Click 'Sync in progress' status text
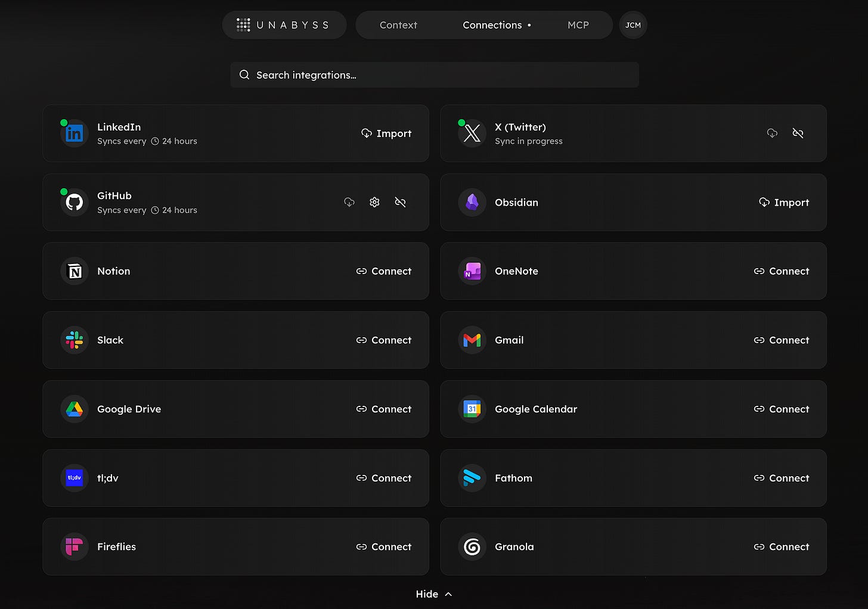Image resolution: width=868 pixels, height=609 pixels. pyautogui.click(x=529, y=141)
